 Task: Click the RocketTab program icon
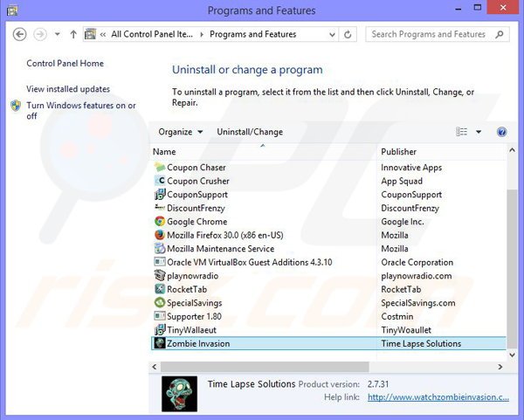pos(160,289)
